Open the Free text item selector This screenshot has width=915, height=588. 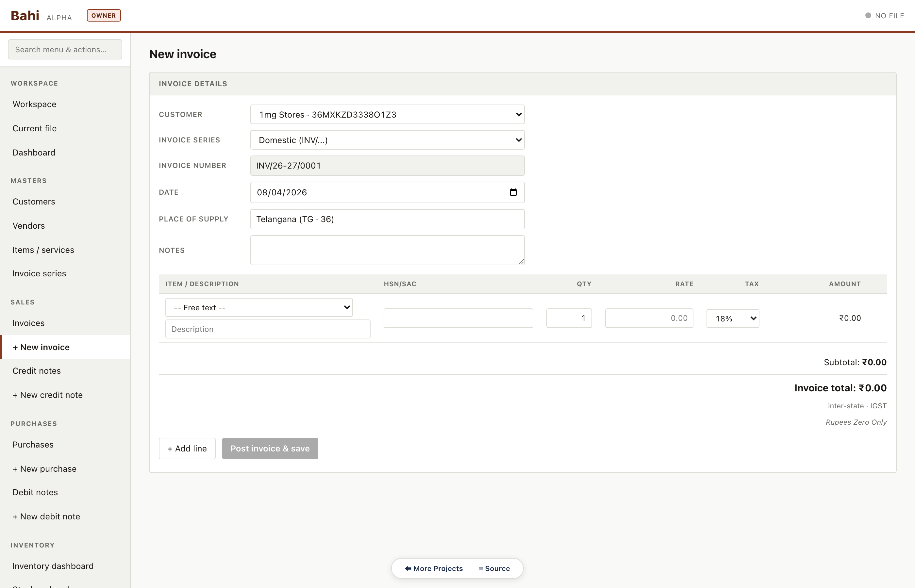click(x=259, y=307)
